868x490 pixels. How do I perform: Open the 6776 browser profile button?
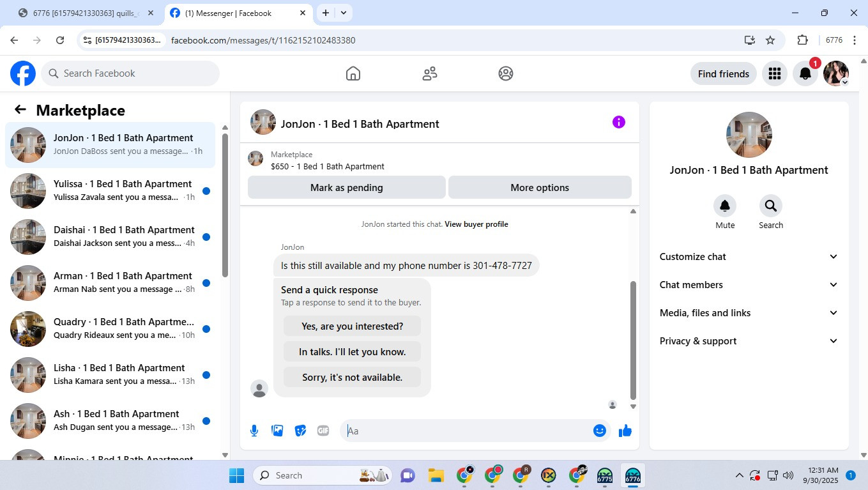[834, 40]
